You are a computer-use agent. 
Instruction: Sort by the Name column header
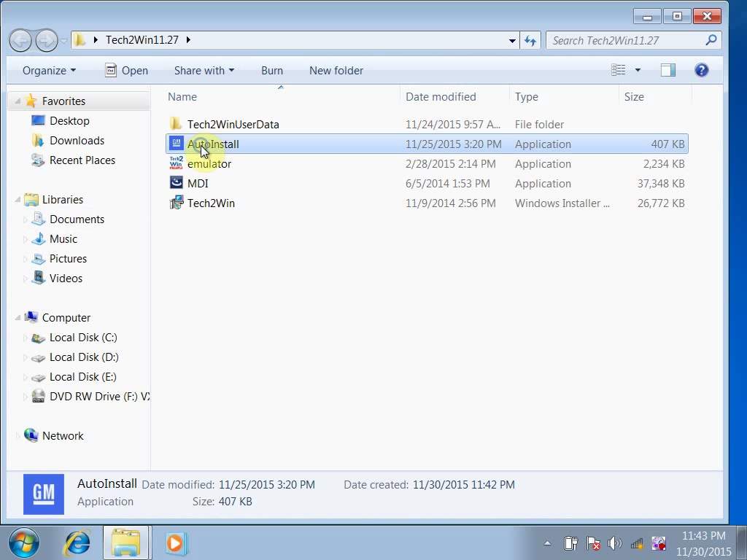click(x=282, y=97)
